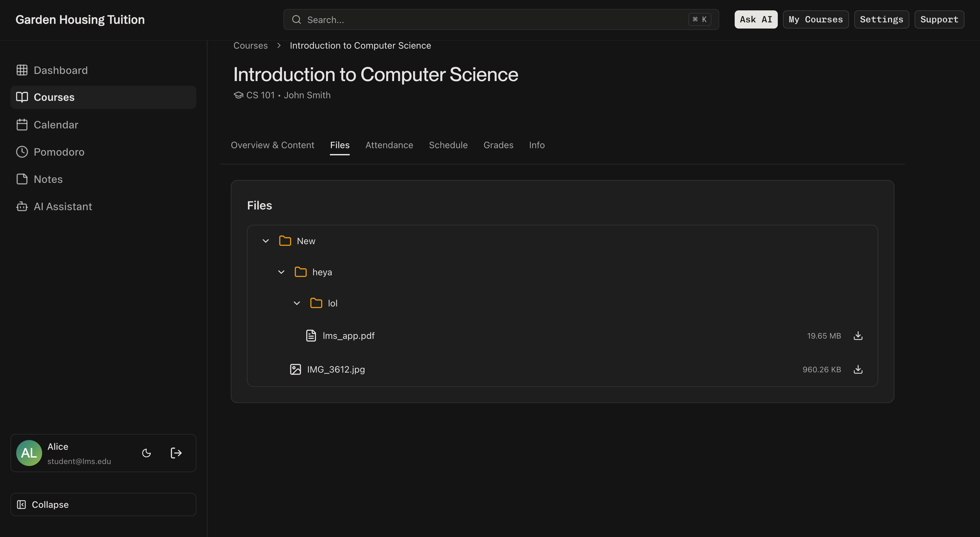
Task: Open Calendar from the sidebar
Action: (56, 125)
